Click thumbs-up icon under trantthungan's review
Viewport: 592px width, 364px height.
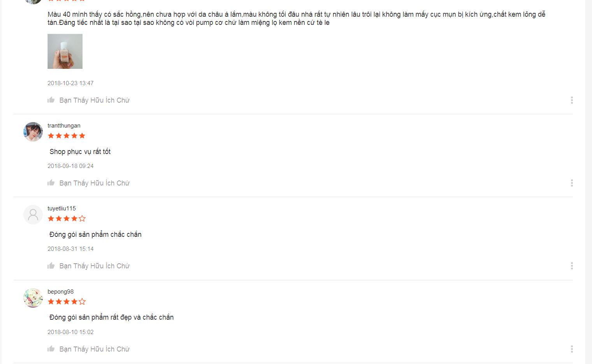[51, 183]
